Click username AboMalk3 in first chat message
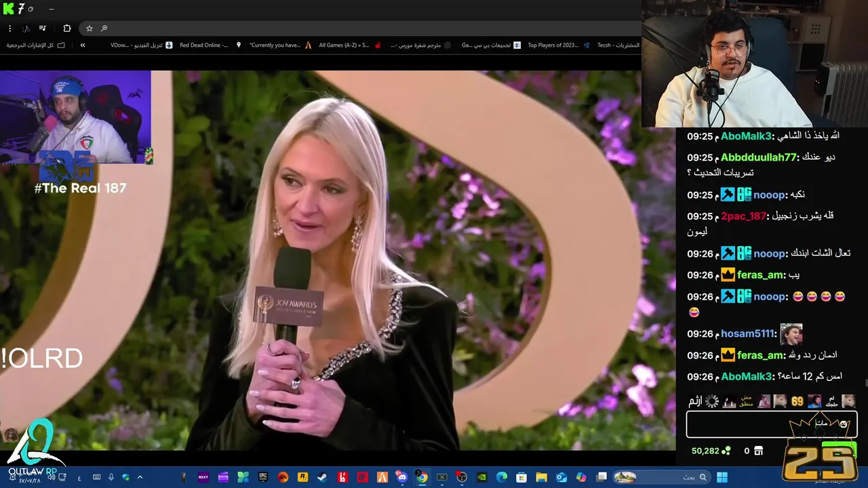This screenshot has width=868, height=488. pos(747,136)
